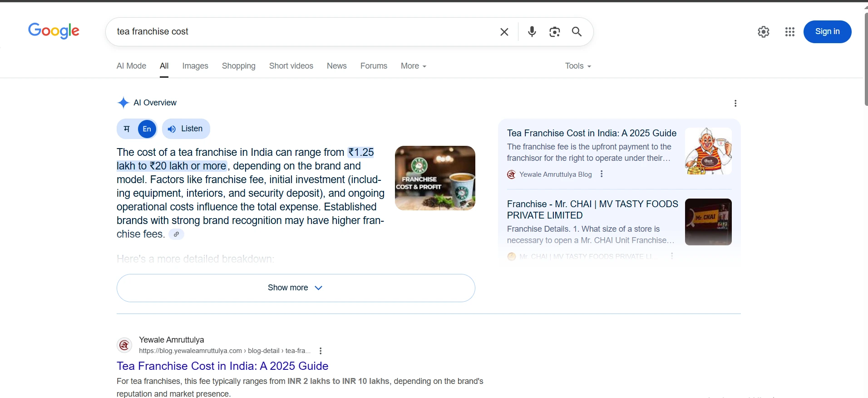Open the Tools dropdown
The width and height of the screenshot is (868, 398).
578,66
